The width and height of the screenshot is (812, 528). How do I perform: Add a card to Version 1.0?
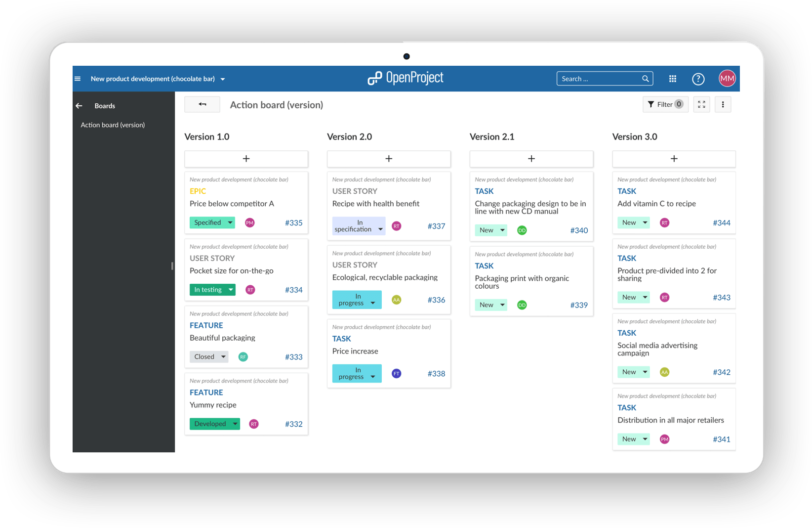point(246,159)
